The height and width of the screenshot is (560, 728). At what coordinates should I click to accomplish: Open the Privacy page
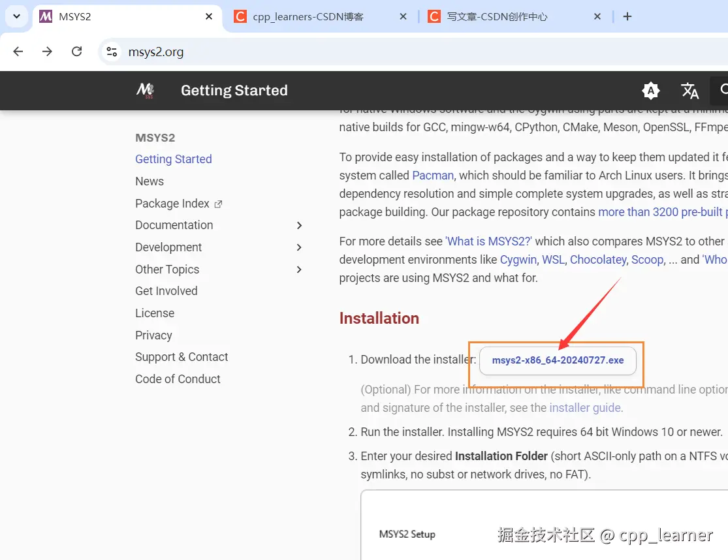[x=153, y=335]
